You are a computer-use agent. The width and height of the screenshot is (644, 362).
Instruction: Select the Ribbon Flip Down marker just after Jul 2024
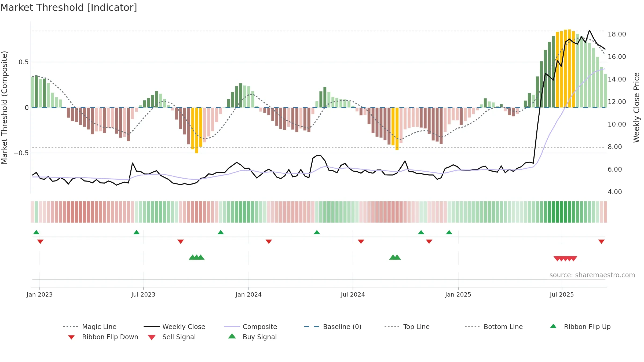[361, 242]
